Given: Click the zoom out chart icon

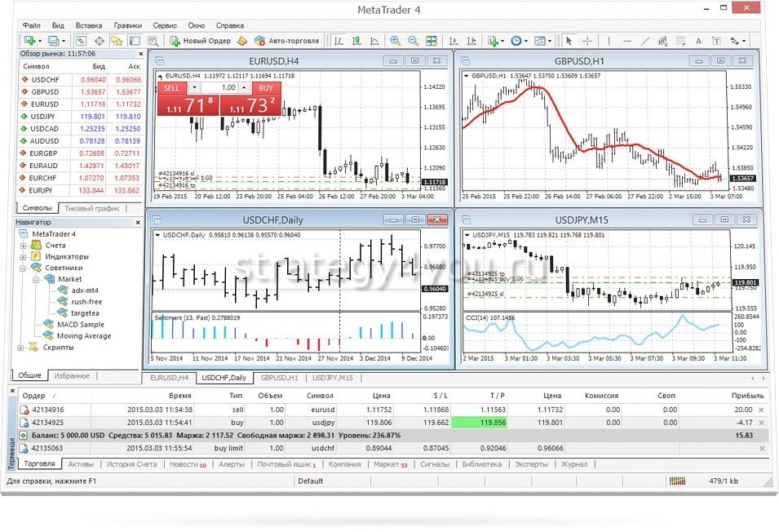Looking at the screenshot, I should click(413, 41).
